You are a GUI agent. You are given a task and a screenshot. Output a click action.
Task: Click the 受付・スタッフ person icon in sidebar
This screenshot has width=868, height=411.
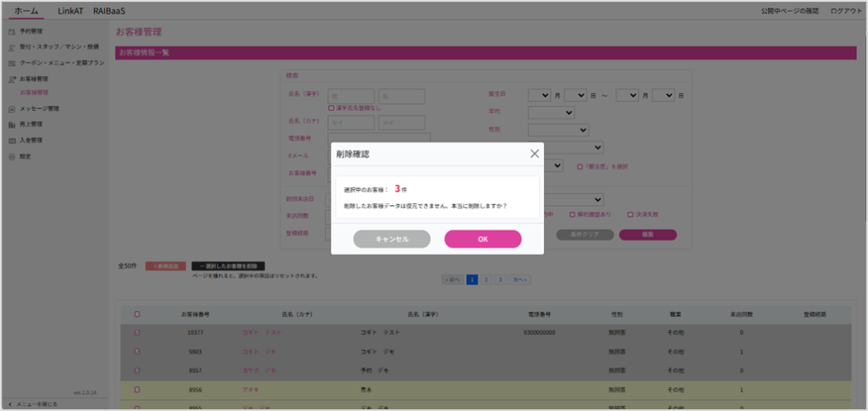coord(12,47)
